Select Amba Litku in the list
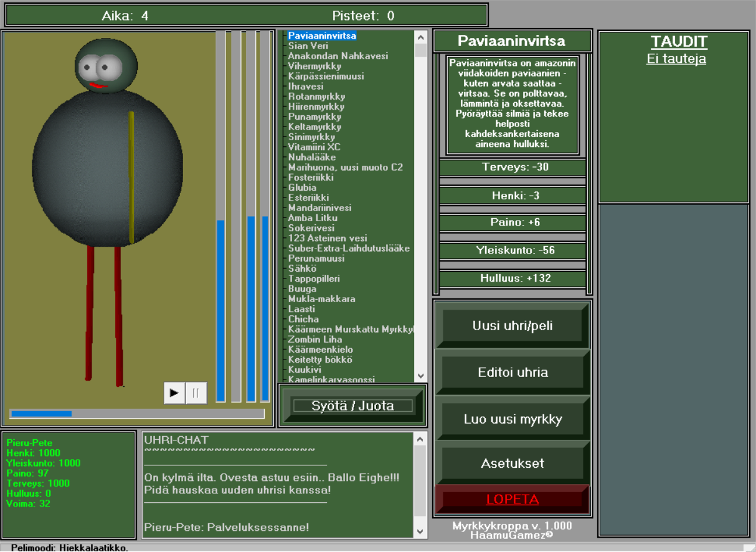The height and width of the screenshot is (552, 756). coord(313,218)
